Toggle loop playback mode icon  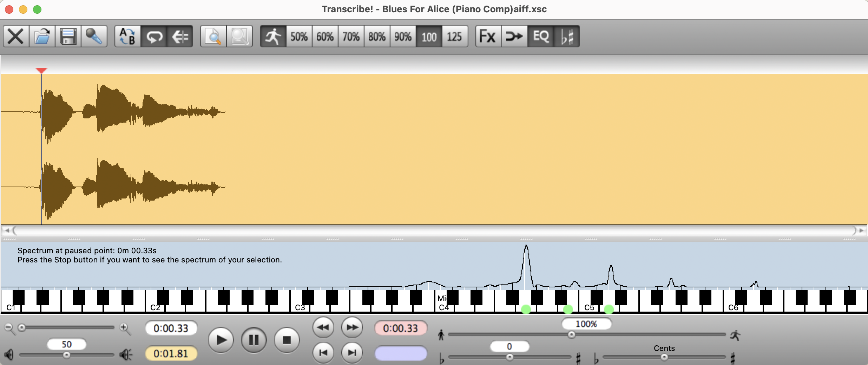coord(154,36)
